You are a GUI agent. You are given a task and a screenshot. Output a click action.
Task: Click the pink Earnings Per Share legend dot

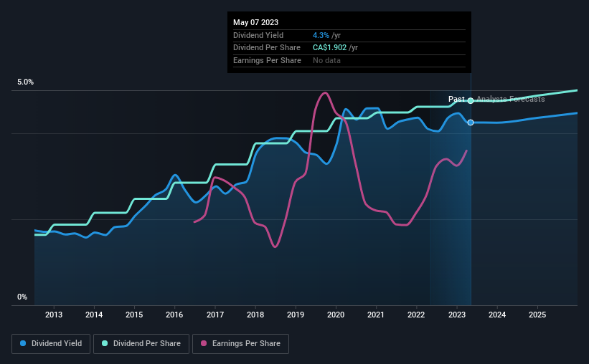tap(204, 343)
